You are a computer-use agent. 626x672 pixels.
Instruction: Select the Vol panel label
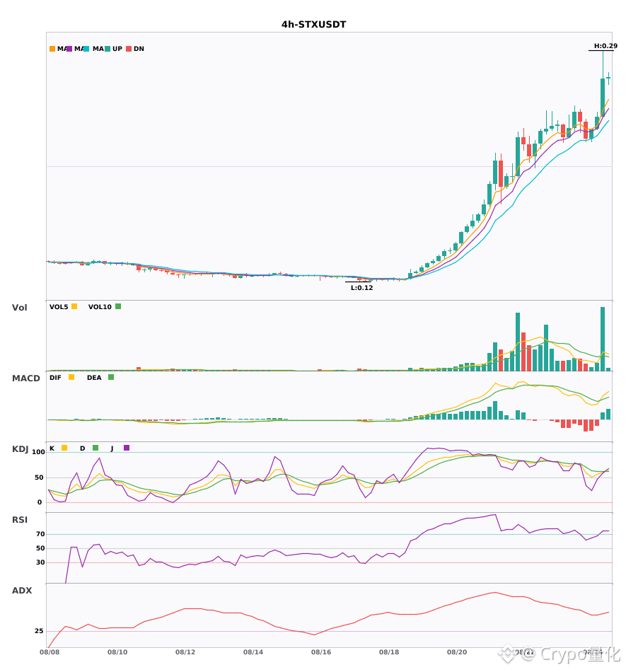pos(19,308)
